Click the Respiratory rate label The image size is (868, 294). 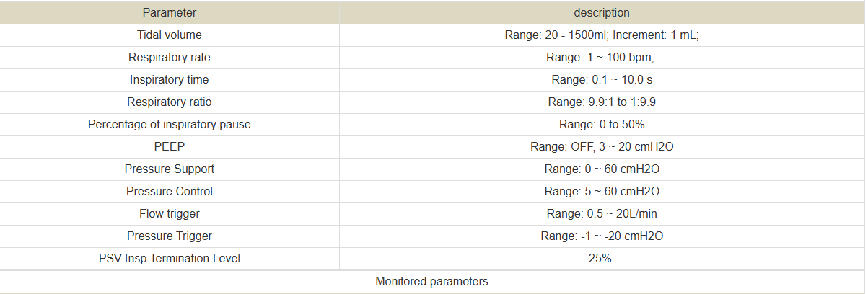[170, 57]
